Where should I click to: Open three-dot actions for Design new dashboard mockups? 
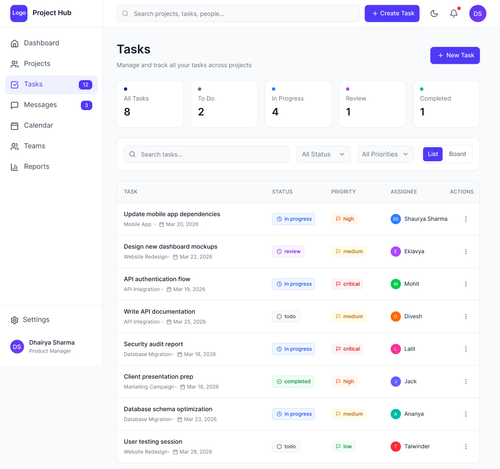(x=466, y=251)
